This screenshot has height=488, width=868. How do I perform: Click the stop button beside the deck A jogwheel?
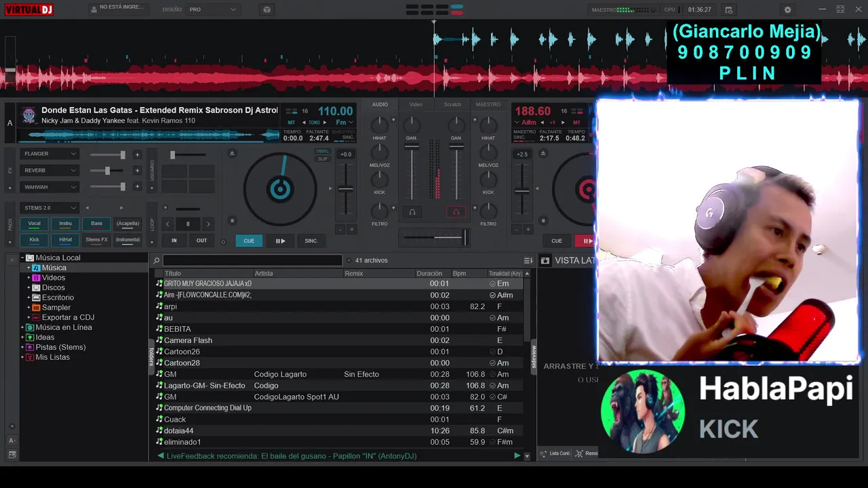232,220
